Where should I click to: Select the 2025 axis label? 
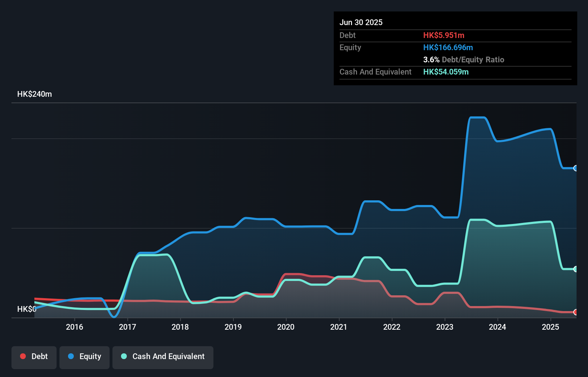click(551, 327)
